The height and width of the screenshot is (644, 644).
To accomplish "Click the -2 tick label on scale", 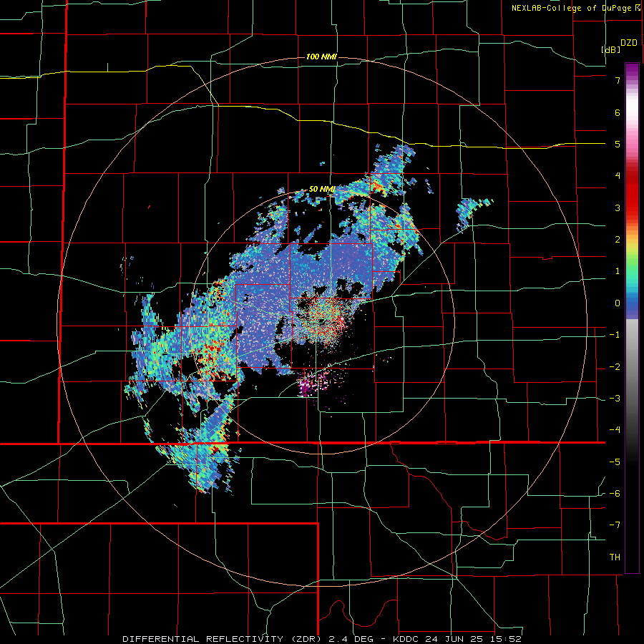I will pyautogui.click(x=615, y=367).
